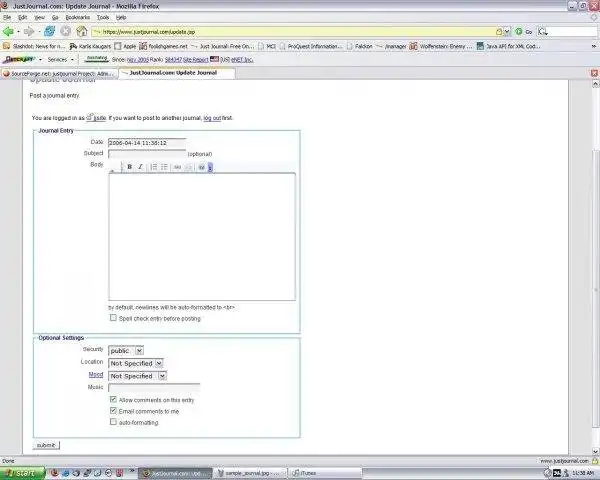This screenshot has width=600, height=480.
Task: Click the Mood label link
Action: click(96, 374)
